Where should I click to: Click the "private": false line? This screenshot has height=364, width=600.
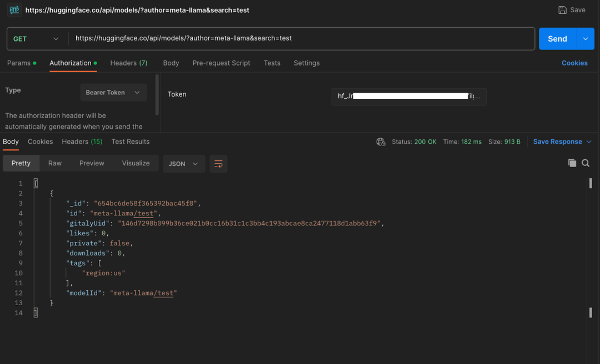(99, 243)
